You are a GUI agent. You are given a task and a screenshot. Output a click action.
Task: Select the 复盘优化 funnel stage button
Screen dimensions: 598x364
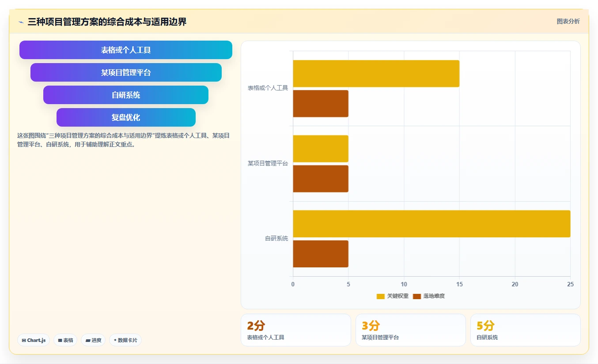pos(126,117)
